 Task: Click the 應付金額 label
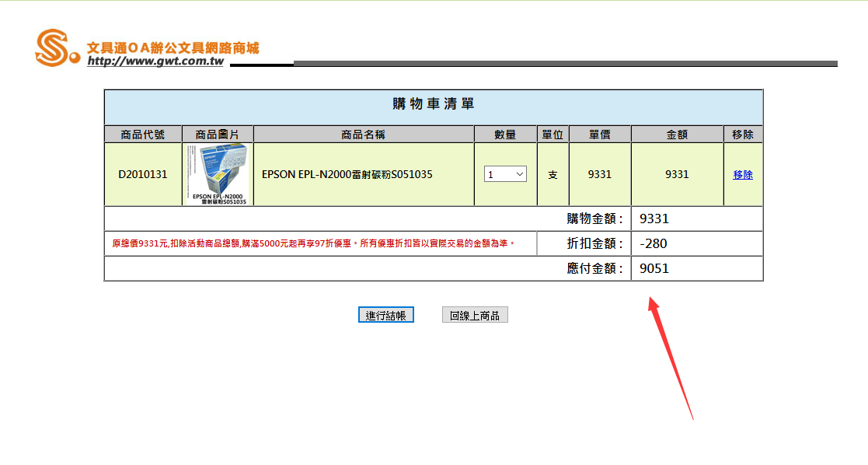tap(594, 269)
